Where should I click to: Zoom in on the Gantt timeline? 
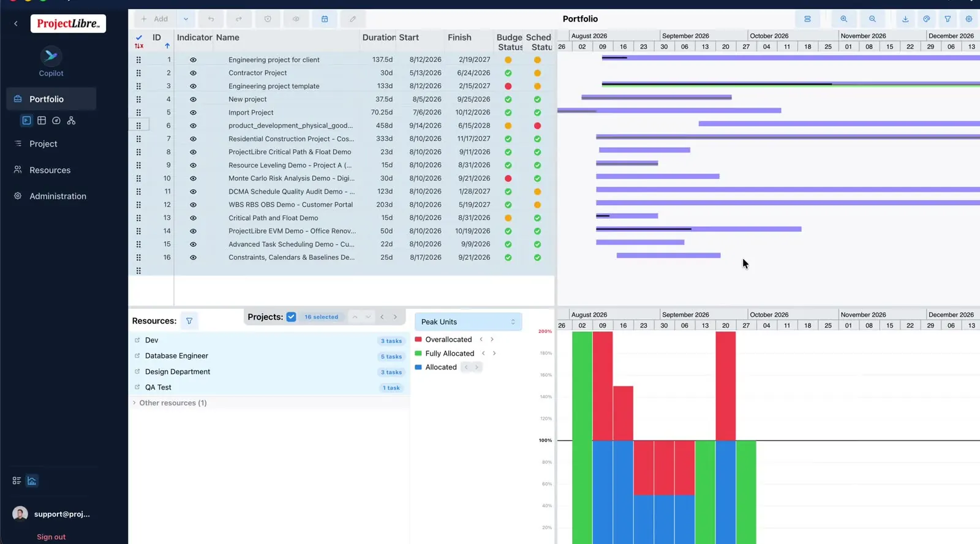844,19
